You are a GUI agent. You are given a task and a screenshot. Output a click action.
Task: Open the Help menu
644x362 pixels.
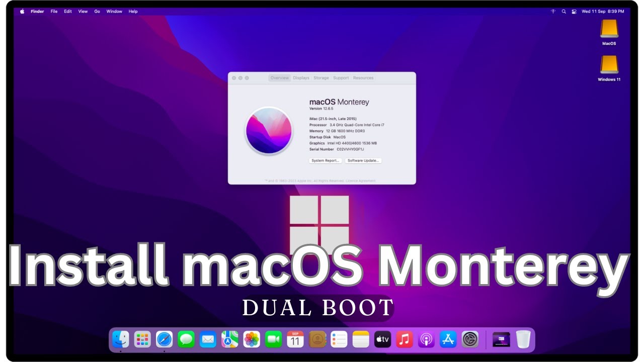coord(133,11)
